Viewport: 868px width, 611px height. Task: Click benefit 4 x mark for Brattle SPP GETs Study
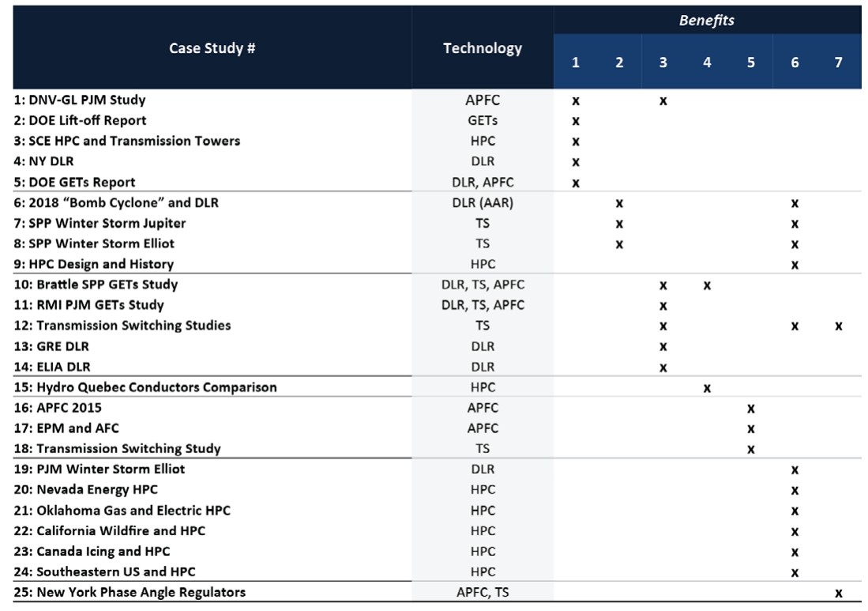point(707,286)
